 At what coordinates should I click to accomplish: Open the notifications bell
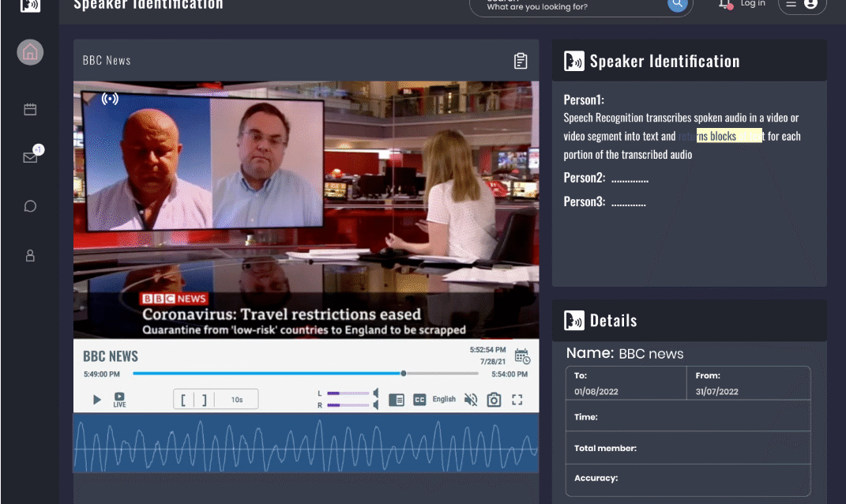tap(725, 4)
